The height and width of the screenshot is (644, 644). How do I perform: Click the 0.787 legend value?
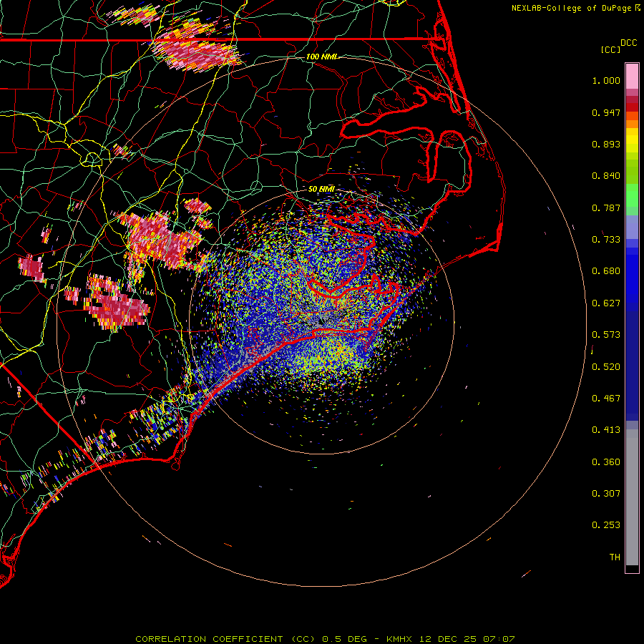(606, 208)
